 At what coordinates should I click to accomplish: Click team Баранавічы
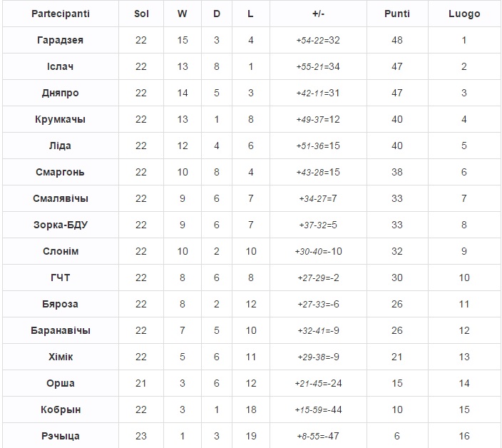point(61,330)
